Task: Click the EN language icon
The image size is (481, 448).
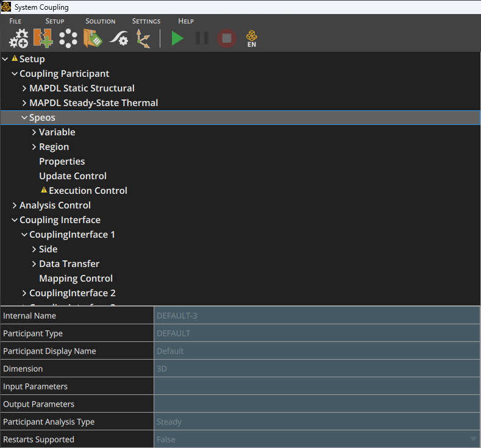Action: click(252, 38)
